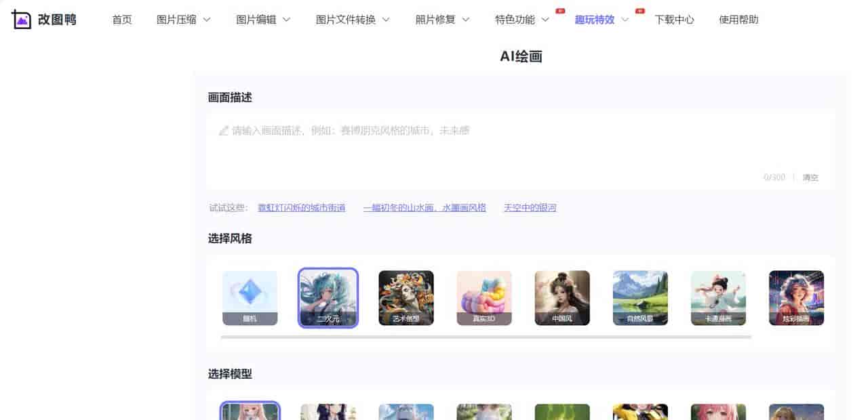Select the 随机 random style icon
This screenshot has width=868, height=420.
tap(250, 297)
